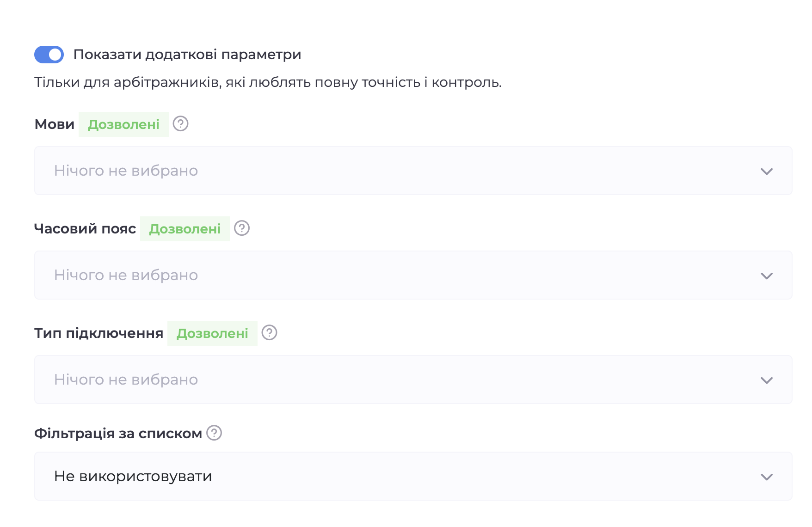The height and width of the screenshot is (527, 812).
Task: Click the chevron icon on the Мови selector
Action: tap(767, 171)
